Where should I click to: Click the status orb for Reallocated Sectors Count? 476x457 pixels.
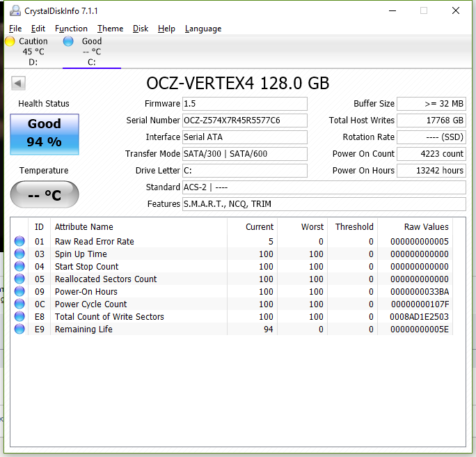click(x=19, y=279)
